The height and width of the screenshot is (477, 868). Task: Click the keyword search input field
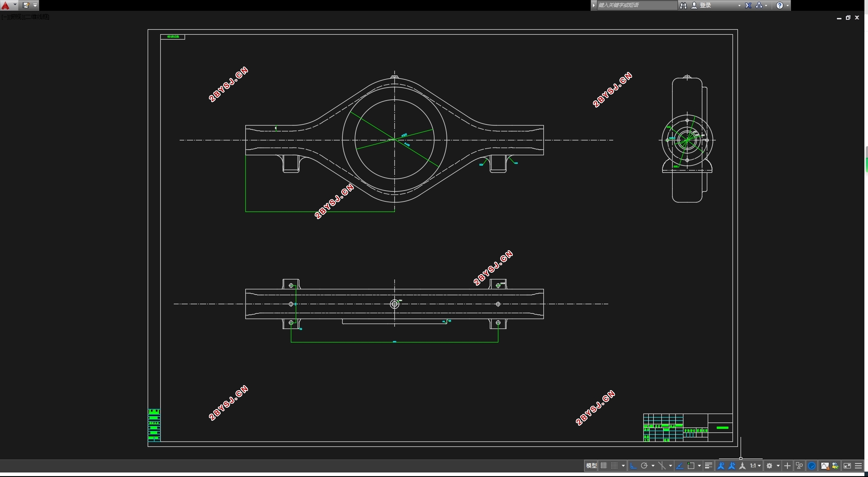pyautogui.click(x=637, y=5)
